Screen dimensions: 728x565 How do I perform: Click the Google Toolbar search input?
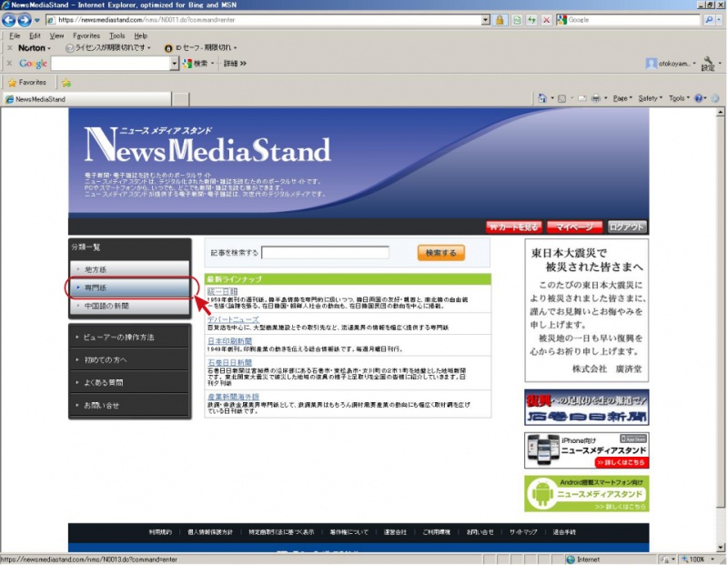point(110,64)
